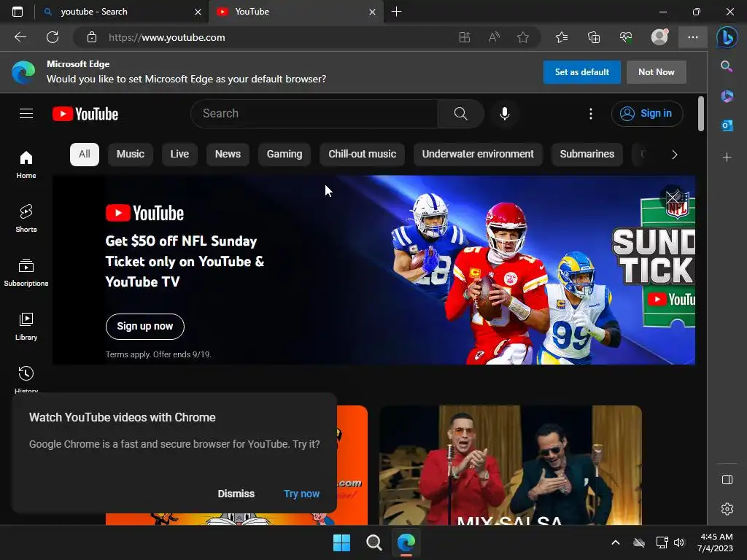
Task: Click the Sign in button
Action: point(647,113)
